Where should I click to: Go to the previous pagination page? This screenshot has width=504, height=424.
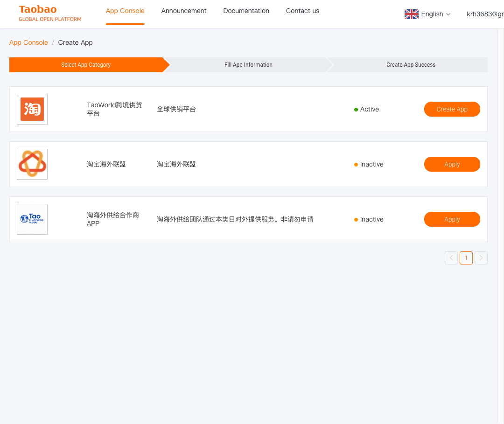point(451,258)
